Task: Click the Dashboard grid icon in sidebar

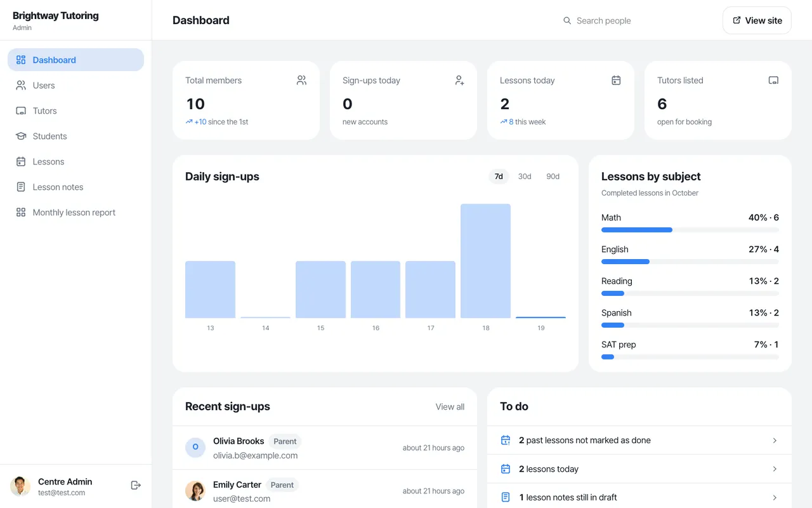Action: pyautogui.click(x=21, y=60)
